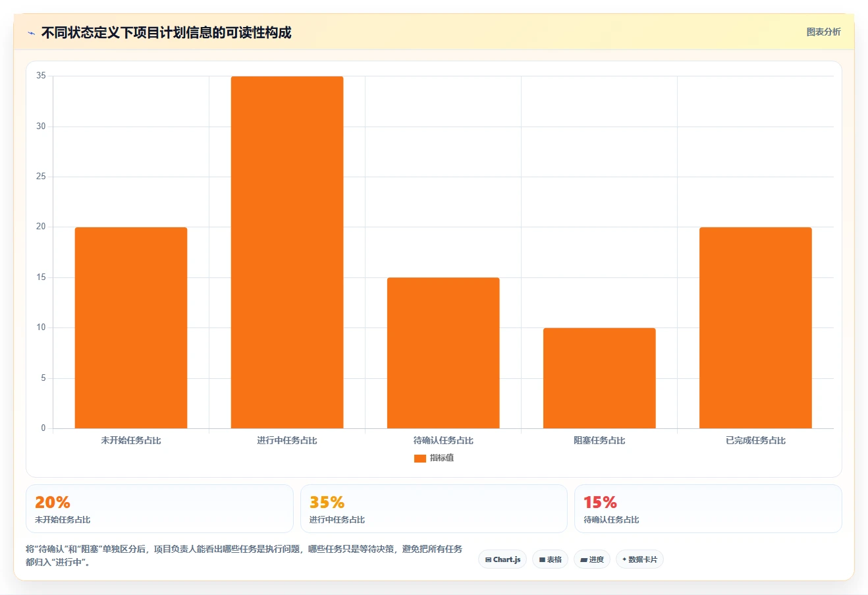
Task: Click the description paragraph starting 将“待确认”
Action: (x=244, y=555)
